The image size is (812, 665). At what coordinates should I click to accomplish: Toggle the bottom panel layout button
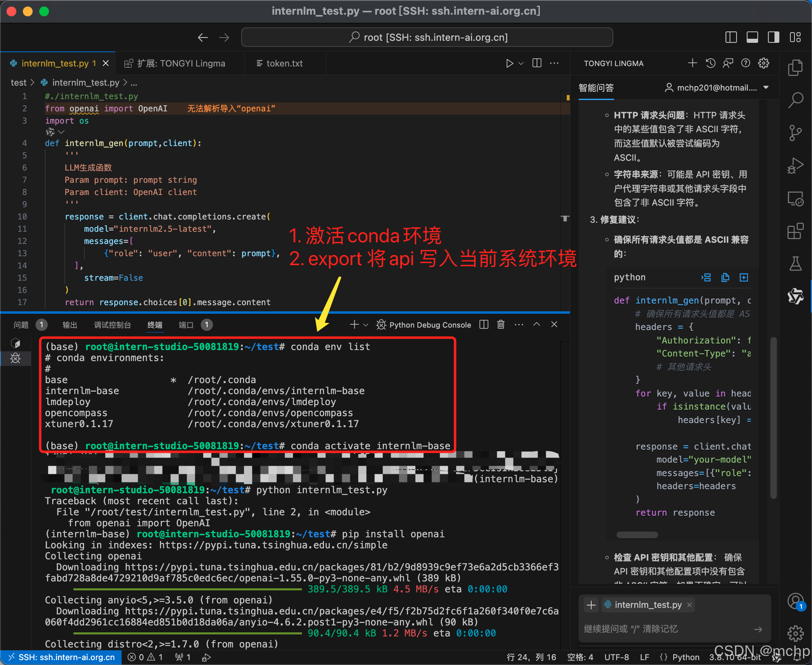(752, 38)
